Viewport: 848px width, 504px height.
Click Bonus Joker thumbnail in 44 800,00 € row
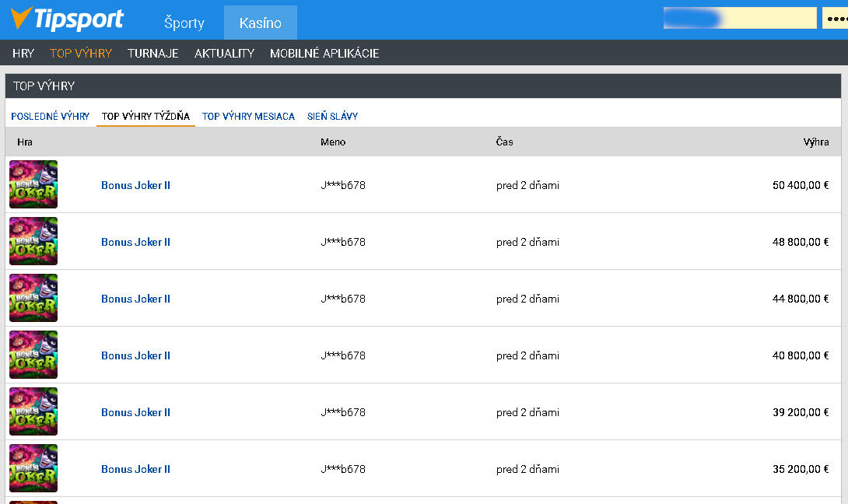[x=33, y=298]
